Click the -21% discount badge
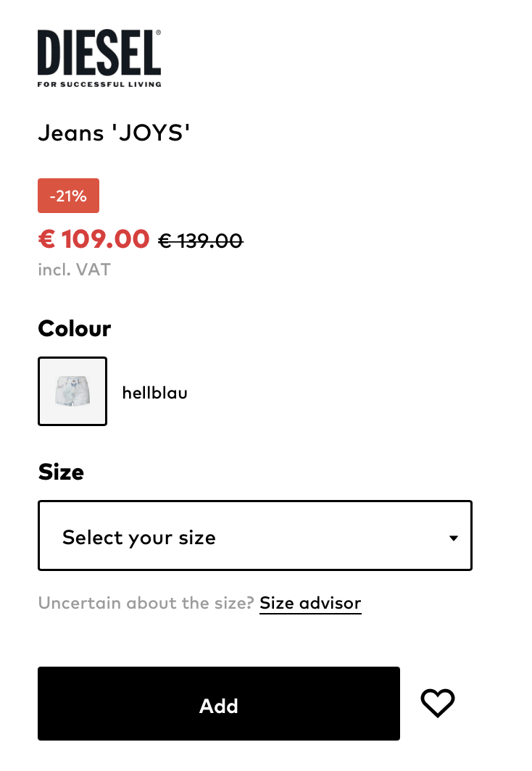Viewport: 532px width, 771px height. (68, 196)
